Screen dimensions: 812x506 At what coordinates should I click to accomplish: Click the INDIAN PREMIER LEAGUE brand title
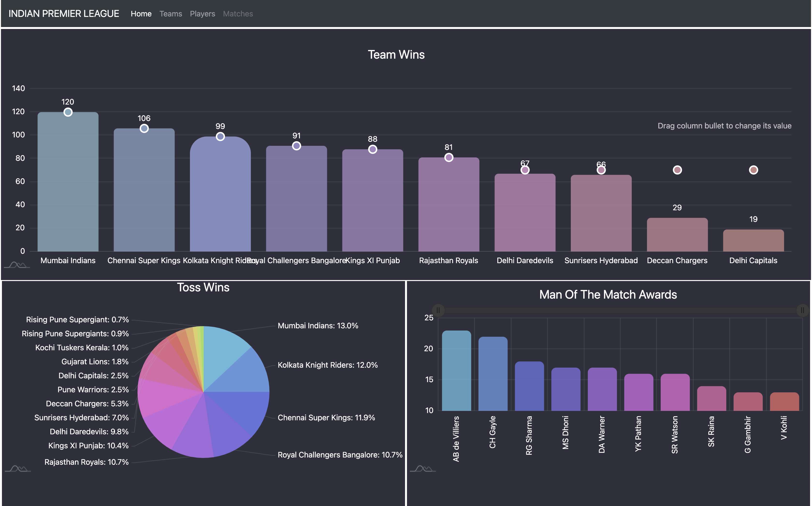[x=64, y=14]
